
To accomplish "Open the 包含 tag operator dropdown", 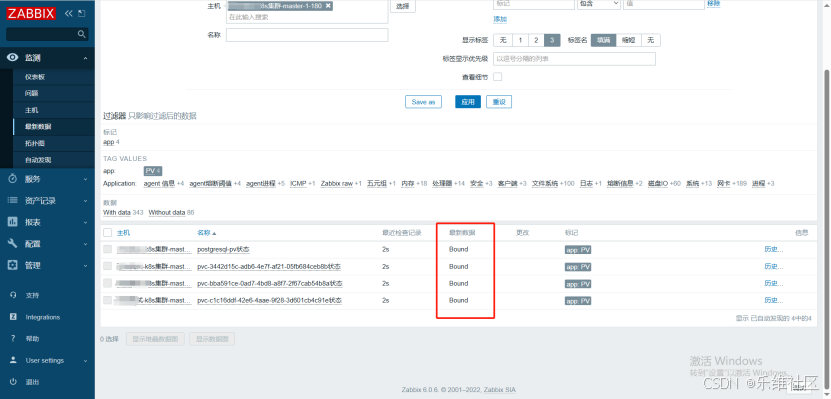I will 599,4.
